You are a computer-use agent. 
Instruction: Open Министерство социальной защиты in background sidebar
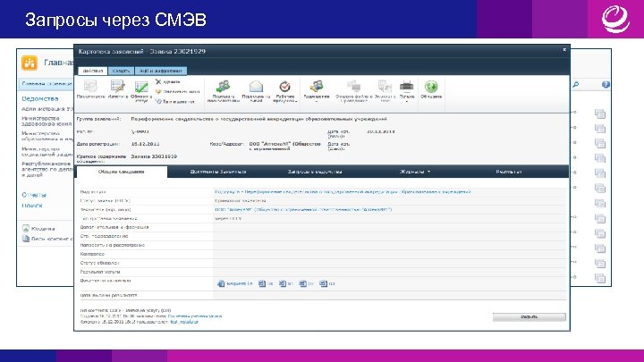[47, 152]
